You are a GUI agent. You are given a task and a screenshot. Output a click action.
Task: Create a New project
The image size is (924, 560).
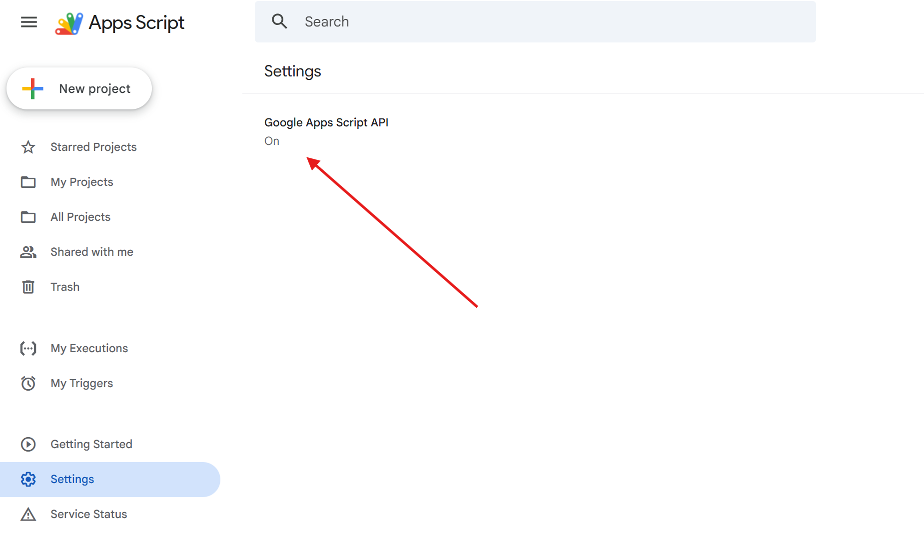pyautogui.click(x=79, y=88)
